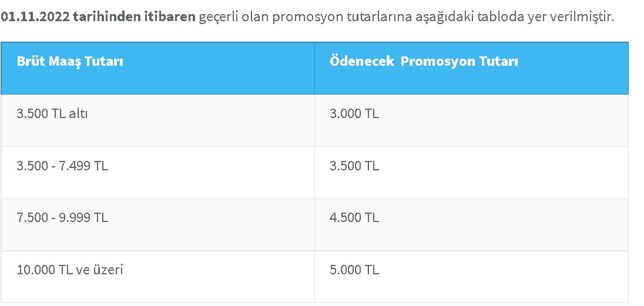Click the "3.500 TL altı" salary cell
This screenshot has height=306, width=644.
[x=52, y=113]
